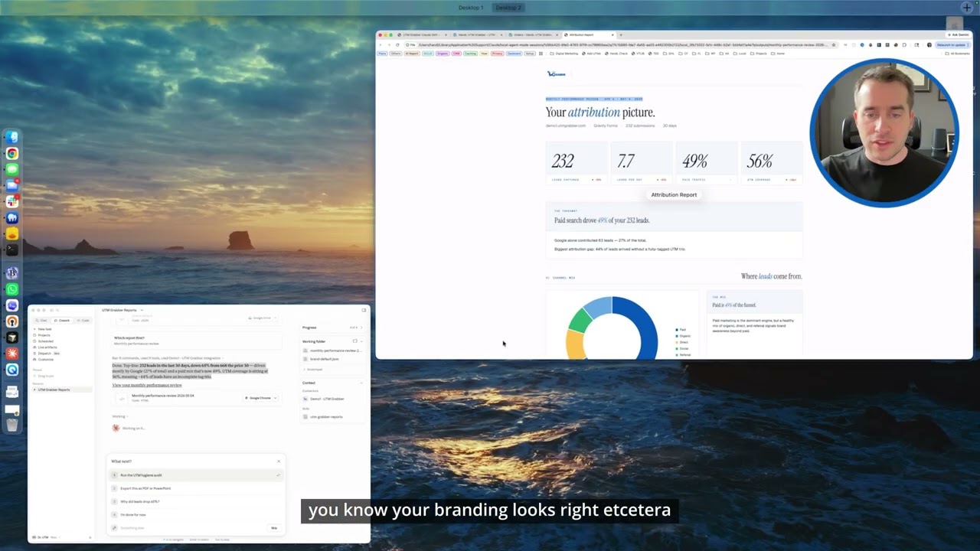Viewport: 980px width, 551px height.
Task: Collapse the Working folder section
Action: point(361,341)
